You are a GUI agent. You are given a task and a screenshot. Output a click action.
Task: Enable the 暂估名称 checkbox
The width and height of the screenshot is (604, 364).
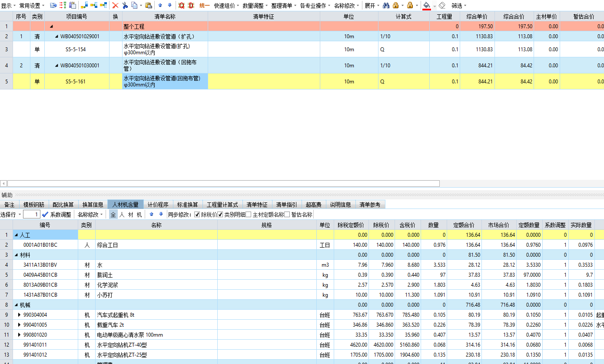pyautogui.click(x=287, y=215)
